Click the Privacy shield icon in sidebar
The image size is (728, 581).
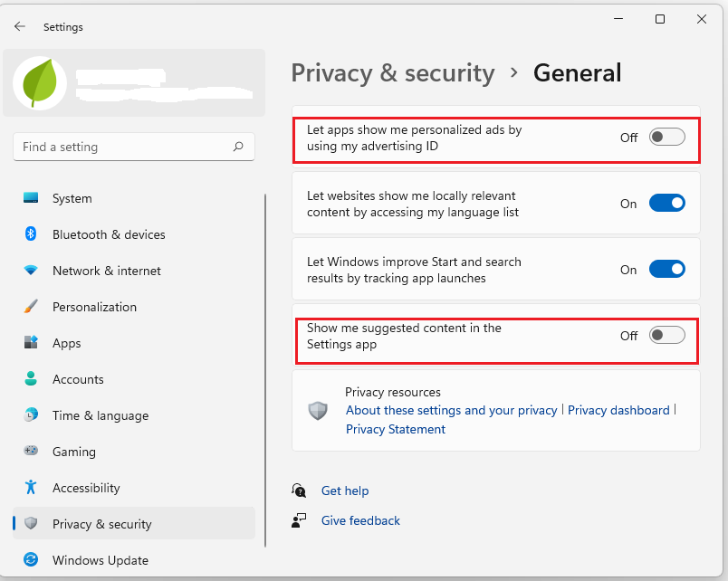pos(31,523)
